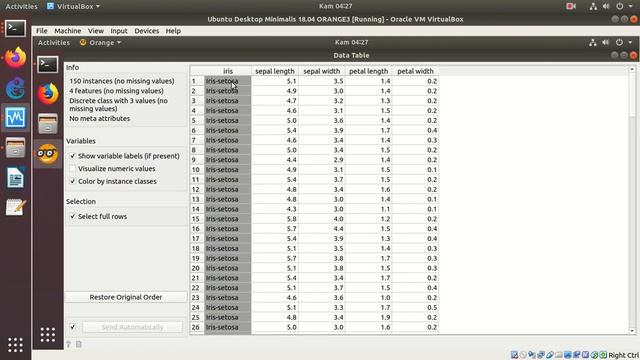640x360 pixels.
Task: Click the VirtualBox hard disk activity status icon
Action: pyautogui.click(x=514, y=355)
